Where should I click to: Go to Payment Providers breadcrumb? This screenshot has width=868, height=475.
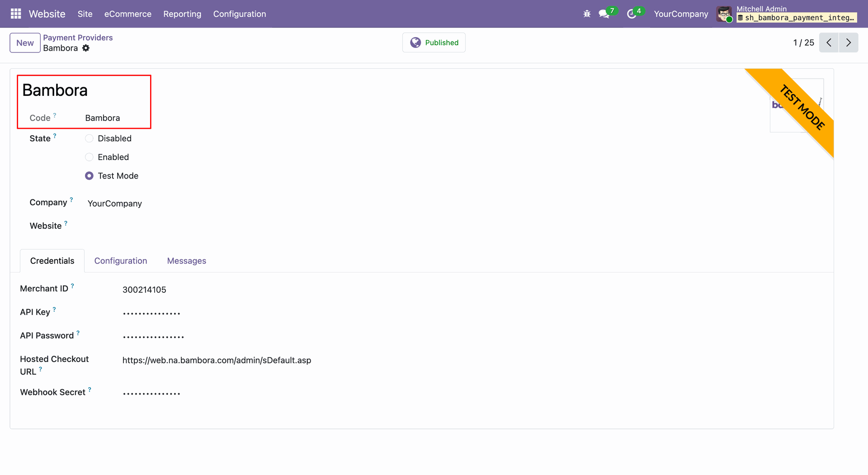pyautogui.click(x=78, y=38)
